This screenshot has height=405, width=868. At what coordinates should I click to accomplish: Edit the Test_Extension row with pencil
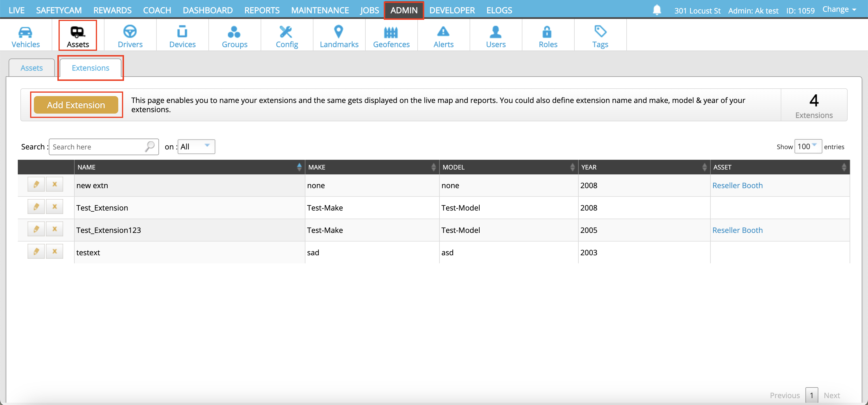(36, 207)
